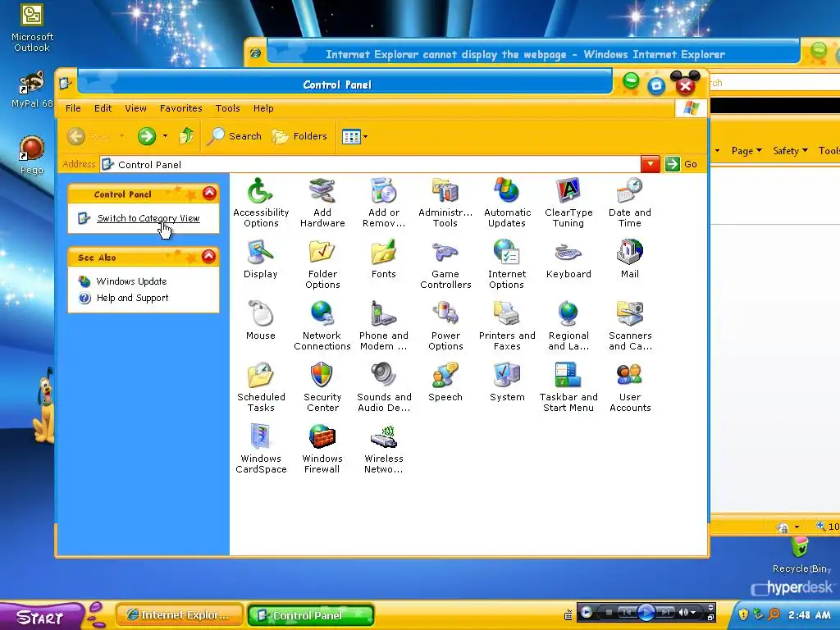Viewport: 840px width, 630px height.
Task: Open Scanners and Cameras icon
Action: coord(629,325)
